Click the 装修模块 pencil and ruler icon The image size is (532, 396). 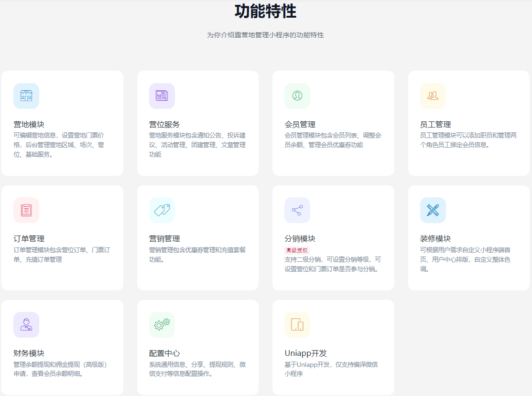pyautogui.click(x=433, y=210)
